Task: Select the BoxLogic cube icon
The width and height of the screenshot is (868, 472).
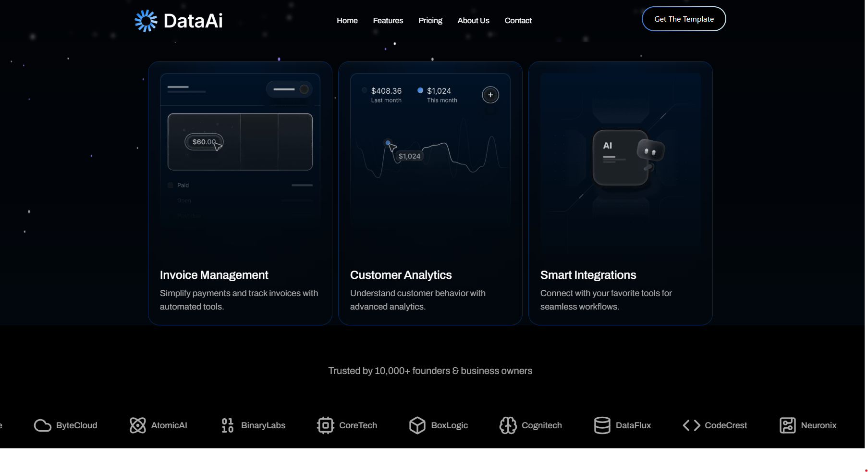Action: 417,425
